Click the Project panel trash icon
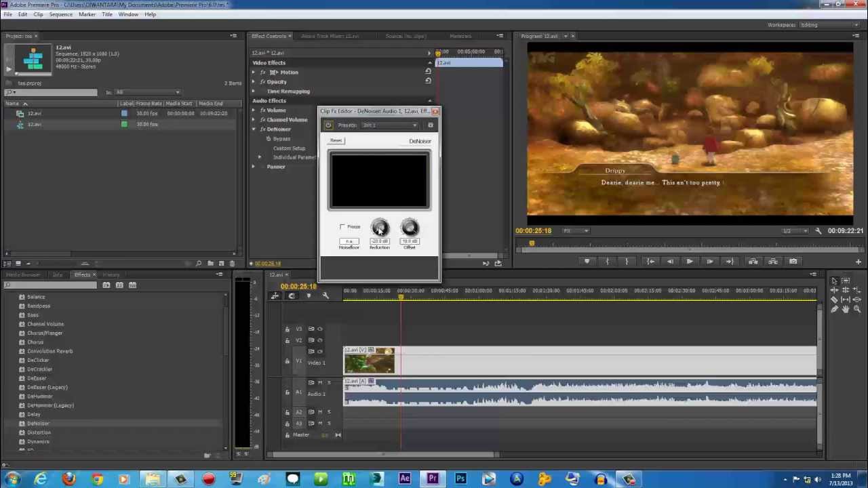 [232, 263]
